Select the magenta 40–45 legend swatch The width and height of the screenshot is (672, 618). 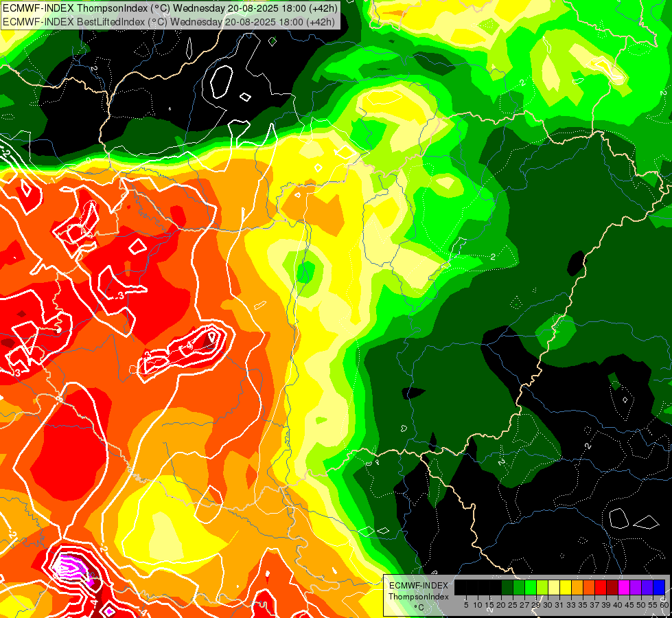(624, 587)
